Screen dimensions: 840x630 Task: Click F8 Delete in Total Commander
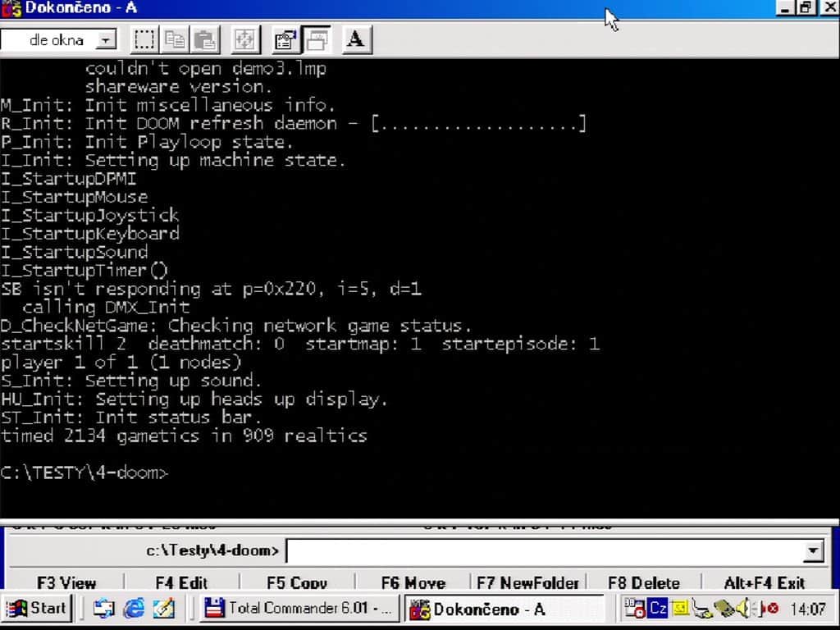[644, 582]
